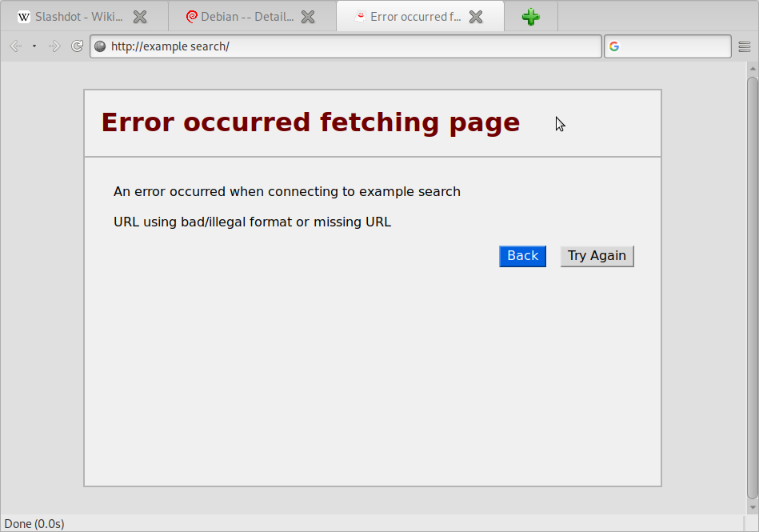Reload the current page
The width and height of the screenshot is (759, 532).
click(x=78, y=46)
